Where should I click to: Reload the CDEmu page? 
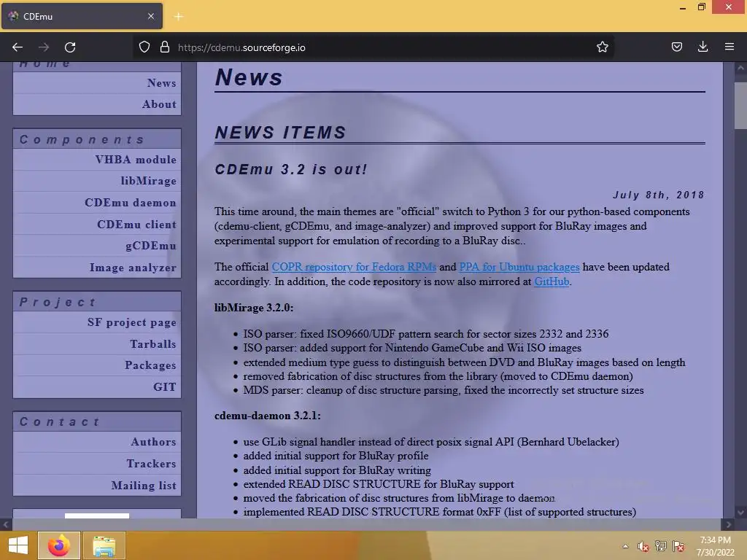[x=70, y=47]
